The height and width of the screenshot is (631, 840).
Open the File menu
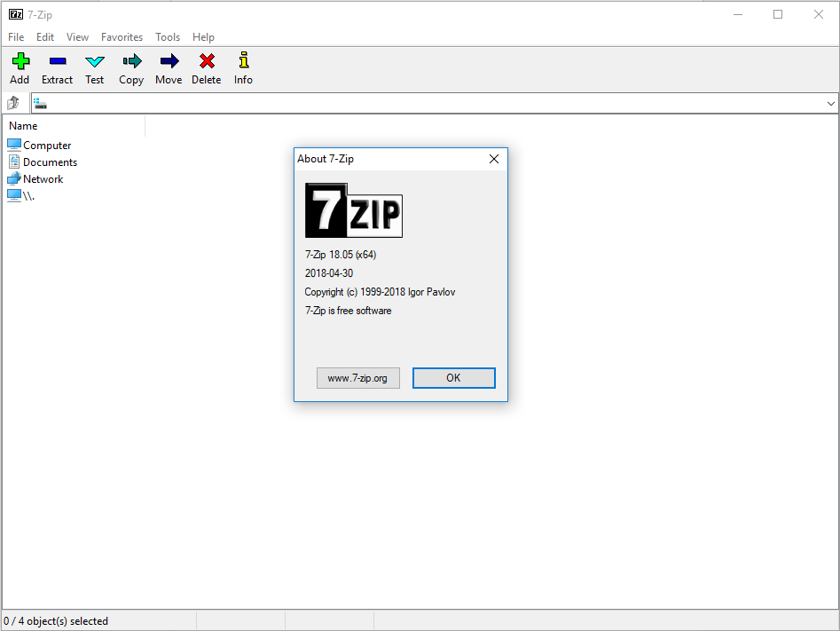[x=16, y=37]
